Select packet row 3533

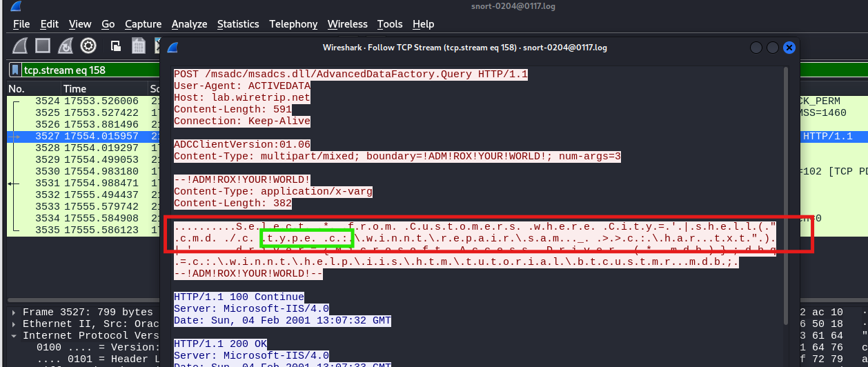coord(83,206)
